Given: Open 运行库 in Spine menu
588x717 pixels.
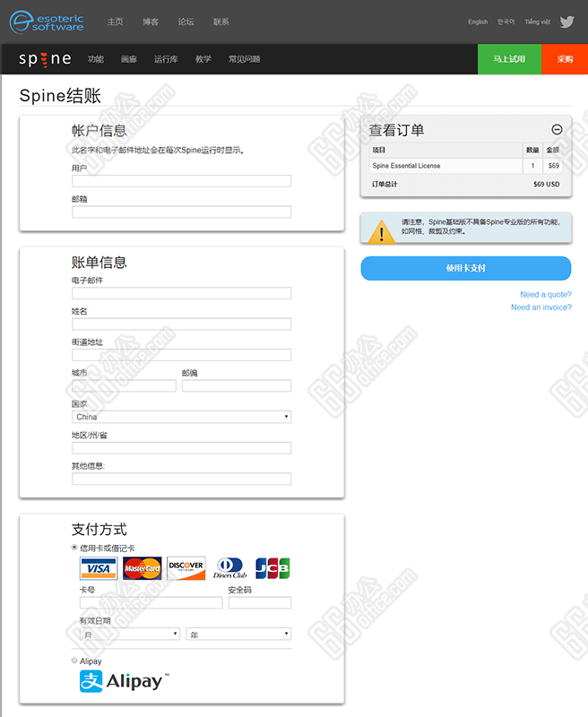Looking at the screenshot, I should pyautogui.click(x=166, y=59).
